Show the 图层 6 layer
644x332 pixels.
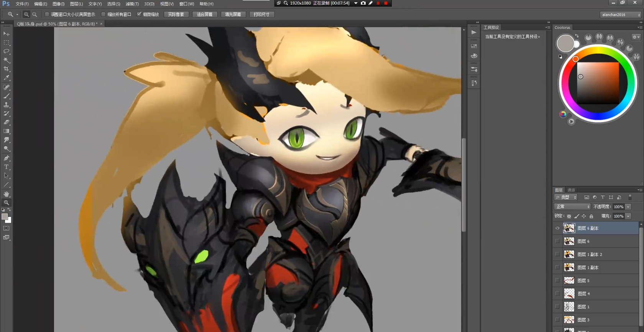pos(557,241)
